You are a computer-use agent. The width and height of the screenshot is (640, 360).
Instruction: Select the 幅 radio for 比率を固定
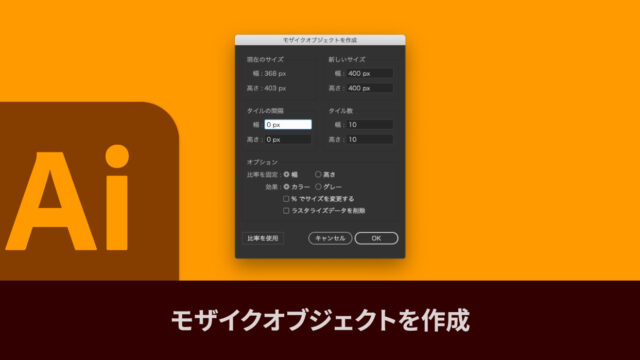(287, 174)
